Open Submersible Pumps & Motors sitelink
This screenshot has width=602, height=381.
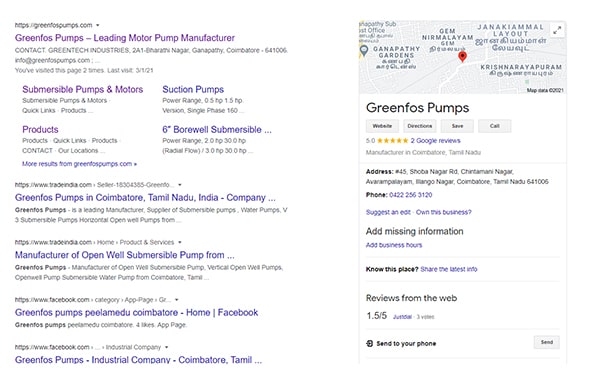click(x=83, y=89)
